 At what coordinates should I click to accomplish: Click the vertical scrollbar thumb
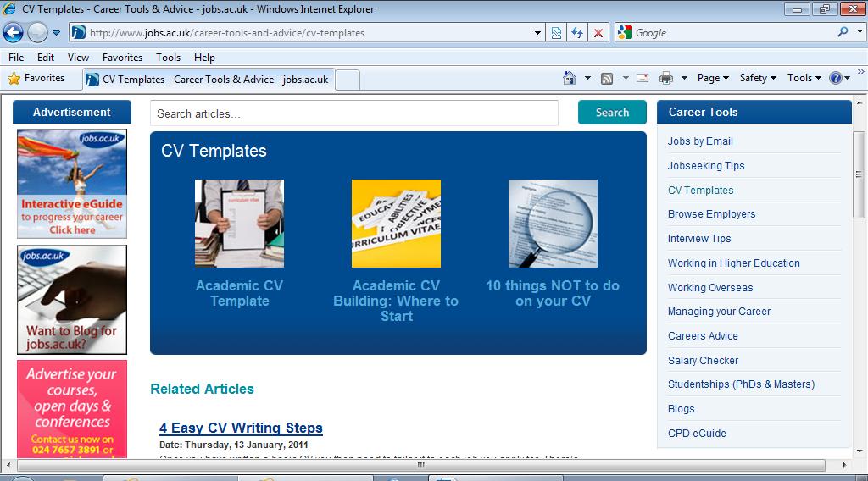click(860, 174)
